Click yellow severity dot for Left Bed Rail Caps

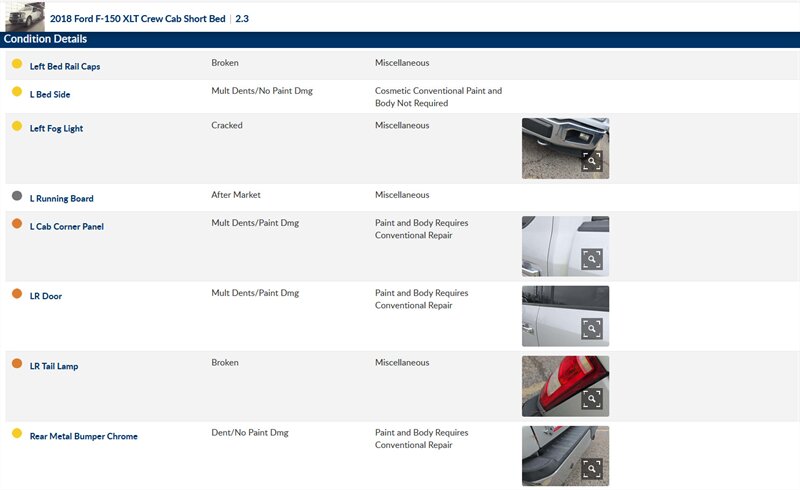(17, 64)
